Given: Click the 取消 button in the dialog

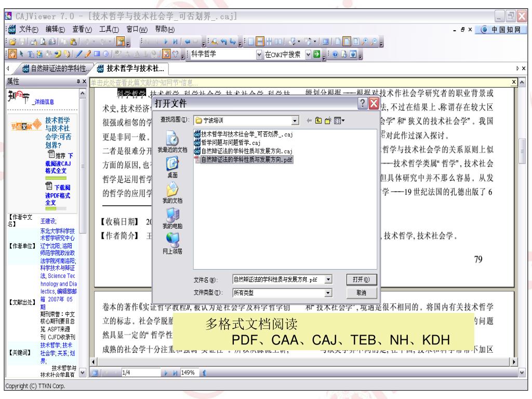Looking at the screenshot, I should click(361, 293).
